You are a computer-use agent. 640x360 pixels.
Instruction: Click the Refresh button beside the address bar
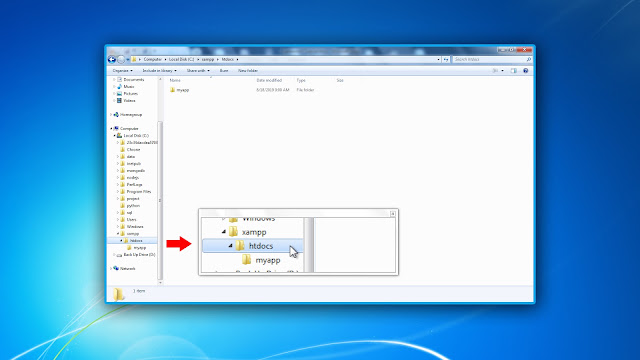point(446,60)
